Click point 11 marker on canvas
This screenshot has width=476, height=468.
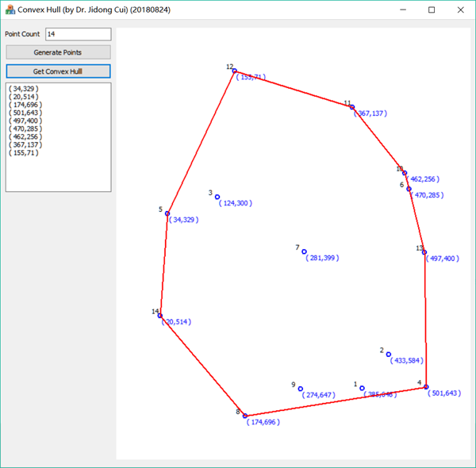(x=352, y=107)
